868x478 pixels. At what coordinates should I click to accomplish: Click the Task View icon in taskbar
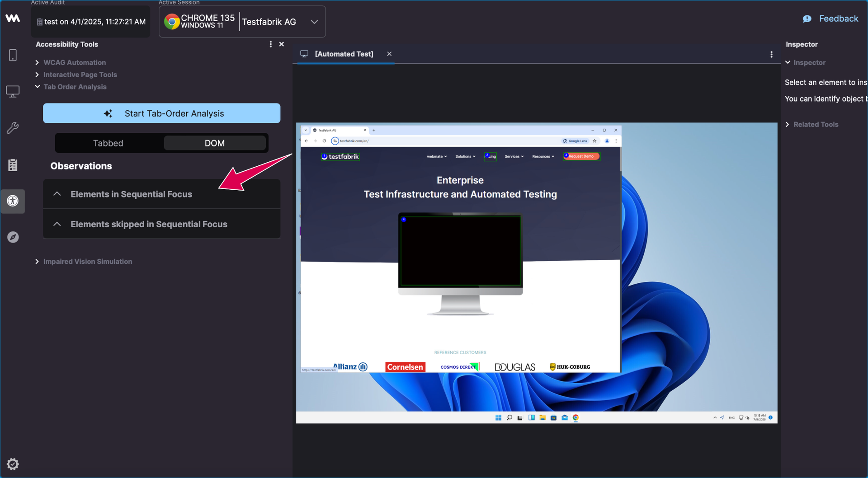[520, 417]
